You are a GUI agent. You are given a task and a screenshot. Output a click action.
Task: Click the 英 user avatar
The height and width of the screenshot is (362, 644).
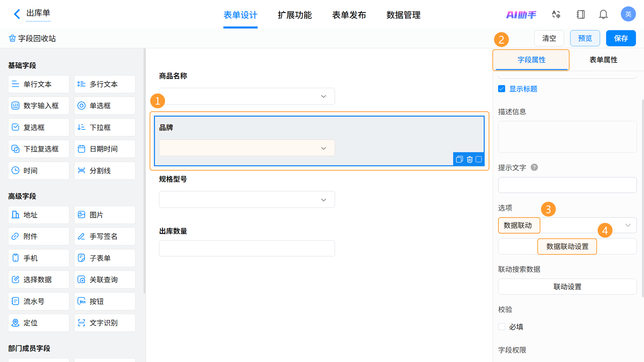tap(628, 14)
